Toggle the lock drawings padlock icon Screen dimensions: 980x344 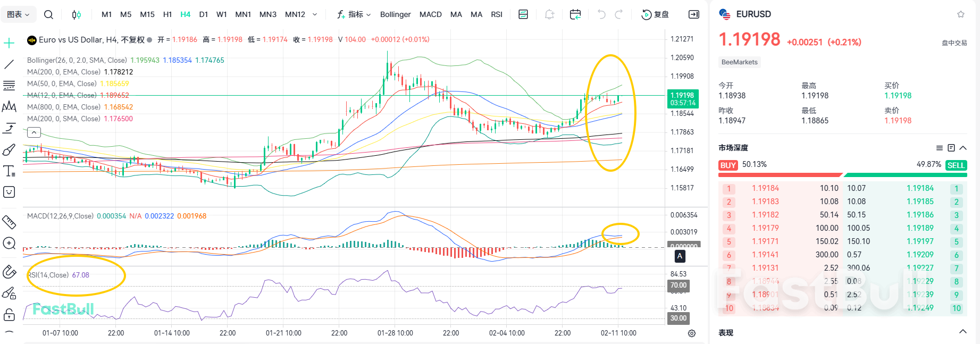tap(9, 315)
